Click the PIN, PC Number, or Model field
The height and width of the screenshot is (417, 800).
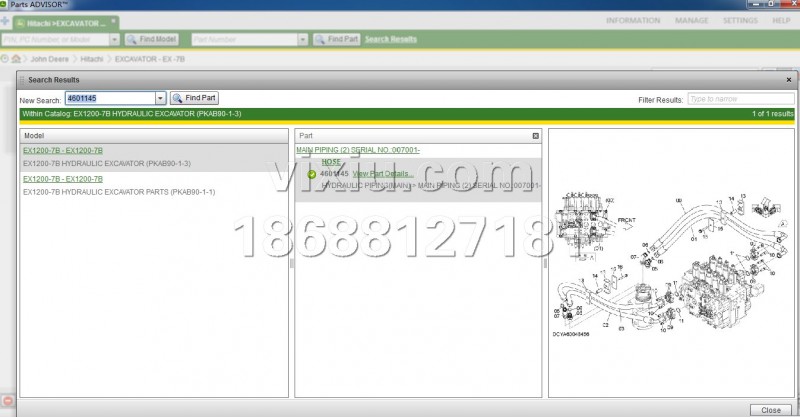tap(55, 39)
